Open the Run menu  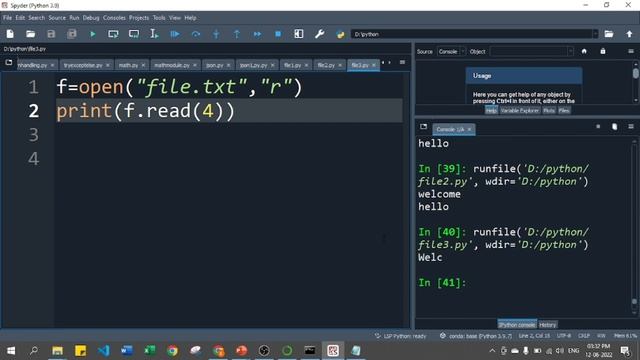pos(74,18)
